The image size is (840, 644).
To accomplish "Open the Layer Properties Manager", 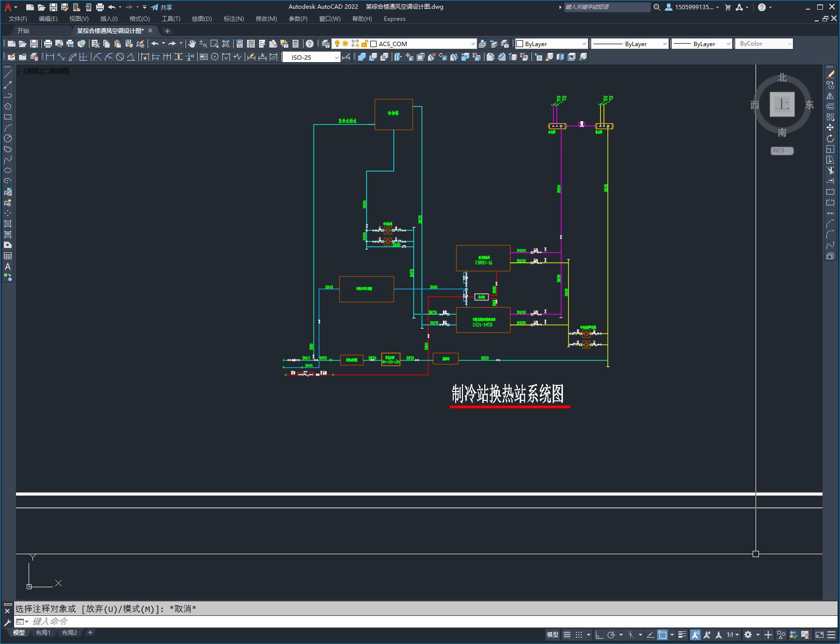I will click(326, 44).
